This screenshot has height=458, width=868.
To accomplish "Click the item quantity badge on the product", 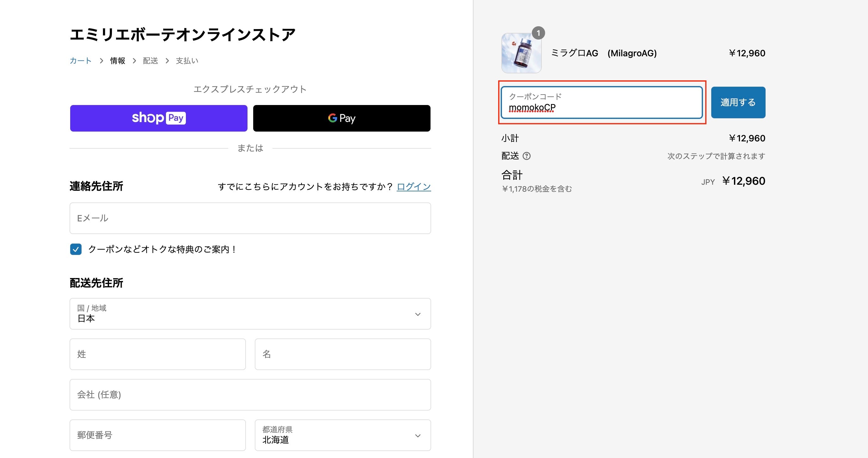I will pyautogui.click(x=538, y=33).
